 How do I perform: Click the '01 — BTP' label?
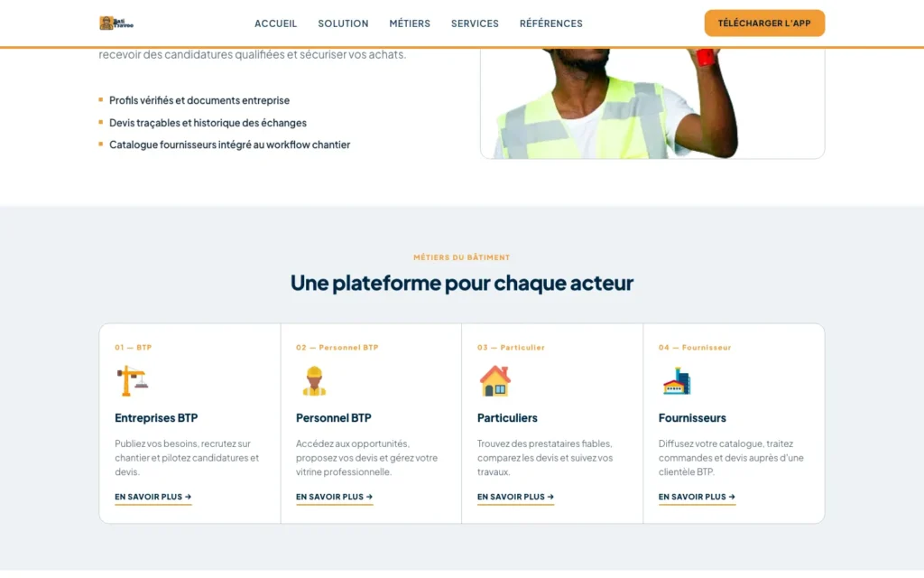click(x=134, y=348)
